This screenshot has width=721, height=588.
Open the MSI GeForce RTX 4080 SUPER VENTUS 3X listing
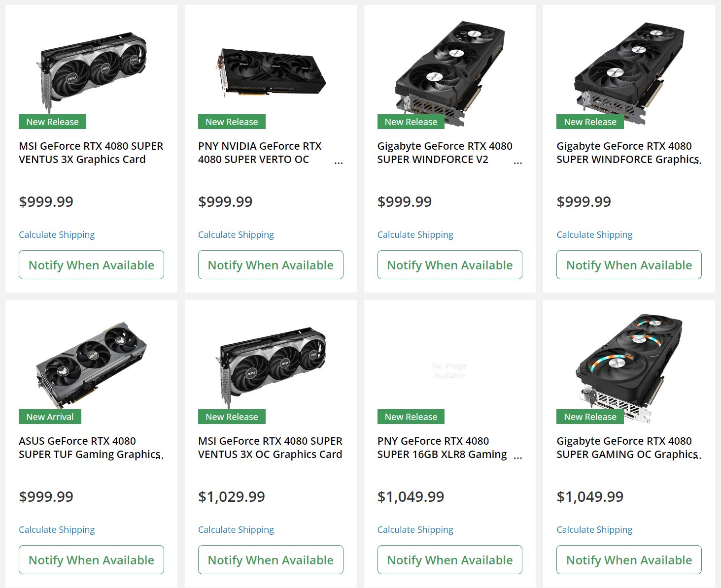91,153
